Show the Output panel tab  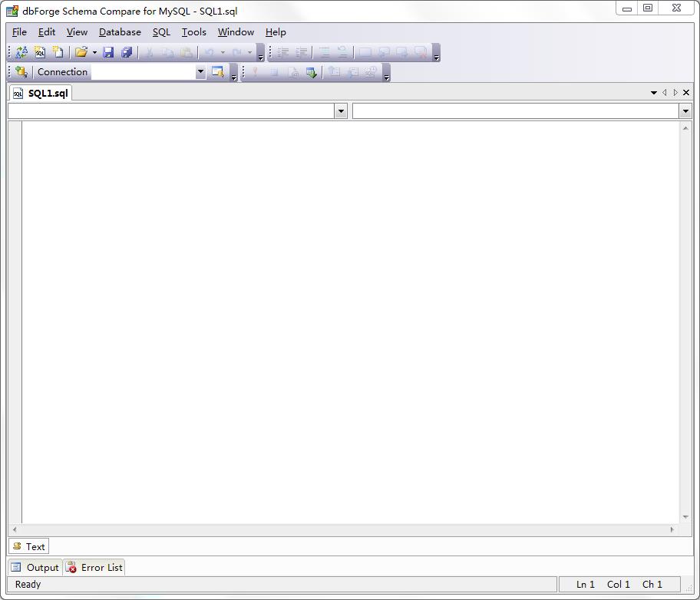coord(35,567)
